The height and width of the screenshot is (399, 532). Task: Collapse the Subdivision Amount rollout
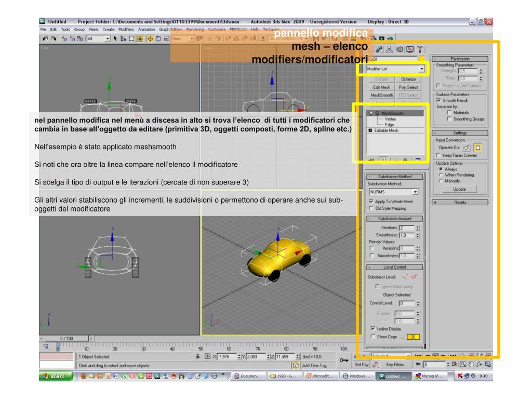tap(395, 219)
